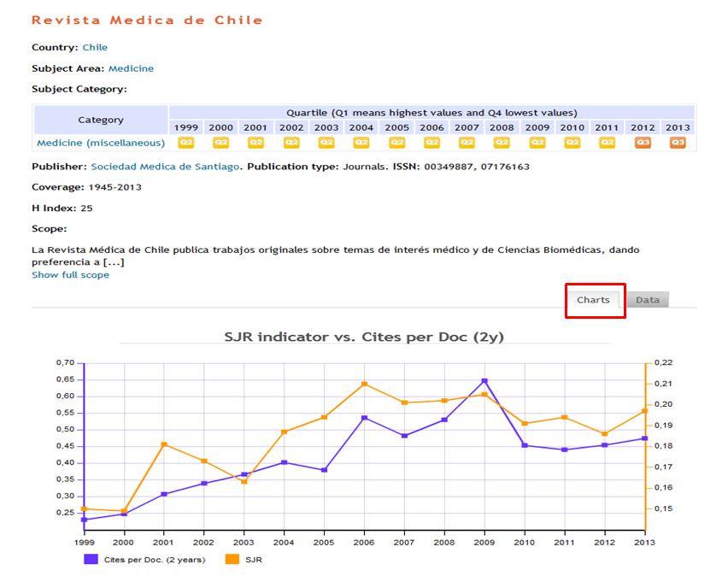Switch to the Data tab

pos(647,300)
